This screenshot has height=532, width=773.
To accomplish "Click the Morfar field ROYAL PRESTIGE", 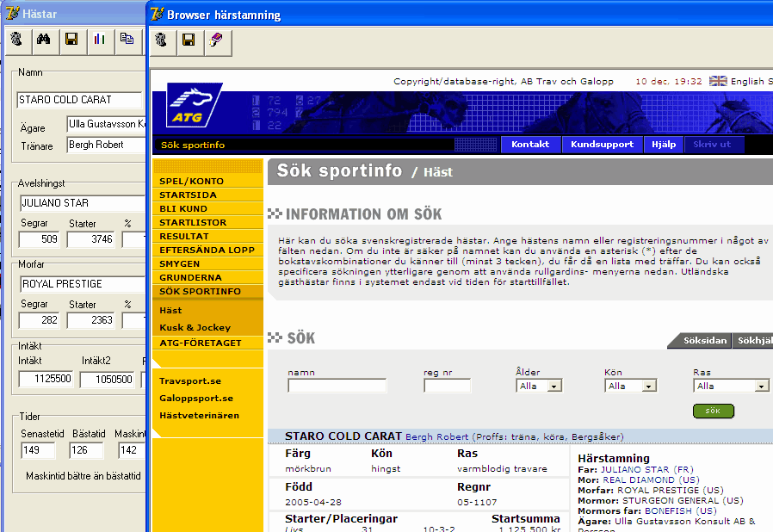I will tap(83, 284).
